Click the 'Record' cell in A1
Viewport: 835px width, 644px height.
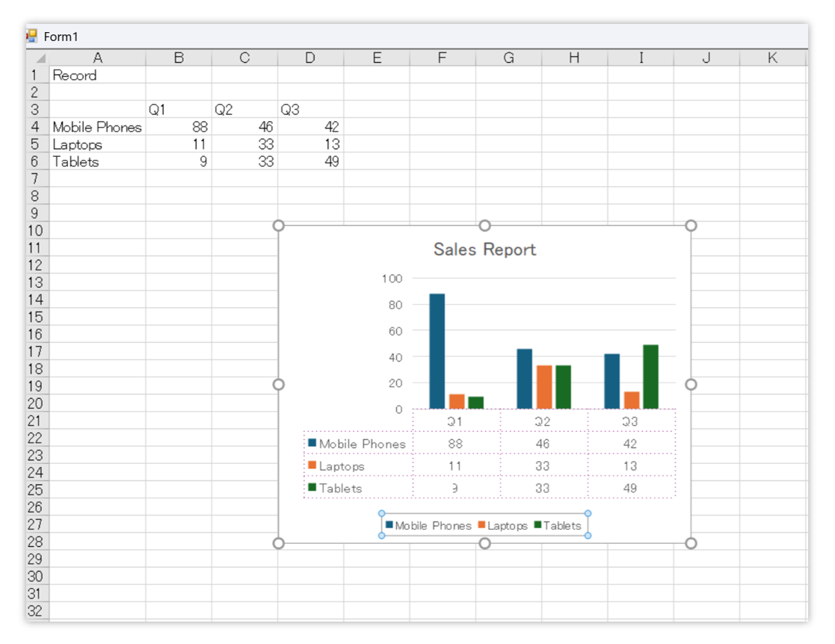pos(97,75)
